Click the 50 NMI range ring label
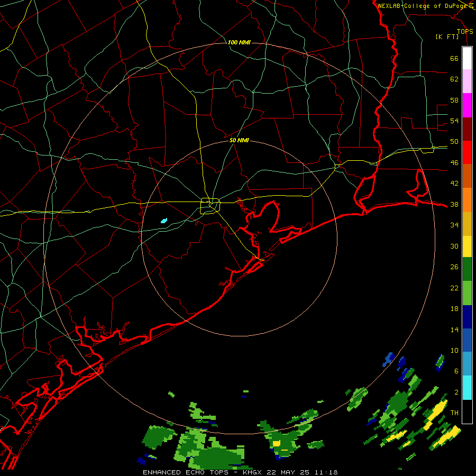 (239, 140)
